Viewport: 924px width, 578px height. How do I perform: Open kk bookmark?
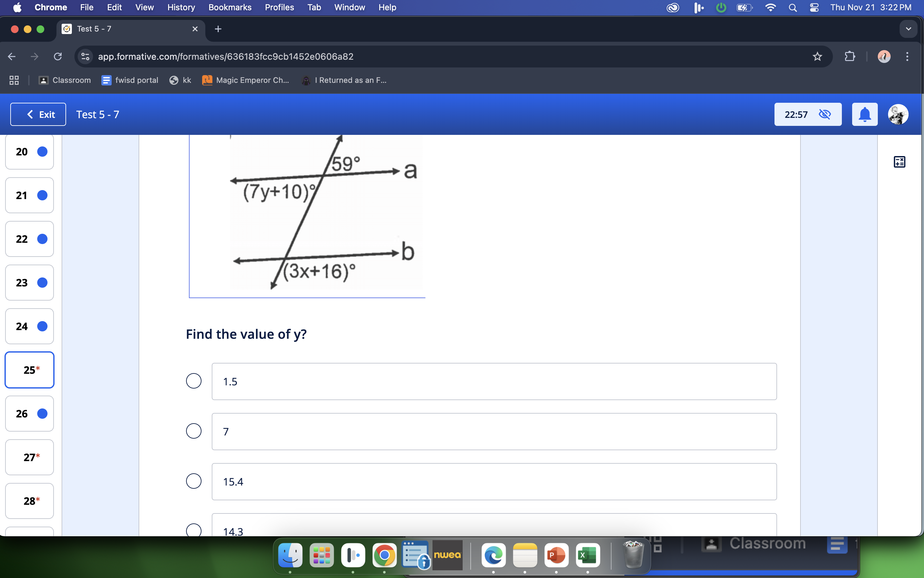point(180,80)
